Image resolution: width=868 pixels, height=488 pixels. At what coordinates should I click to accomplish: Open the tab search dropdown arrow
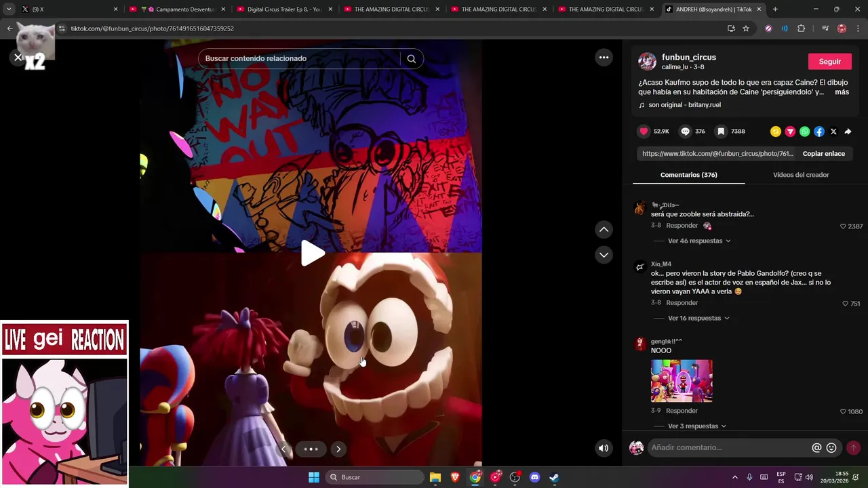click(x=9, y=9)
